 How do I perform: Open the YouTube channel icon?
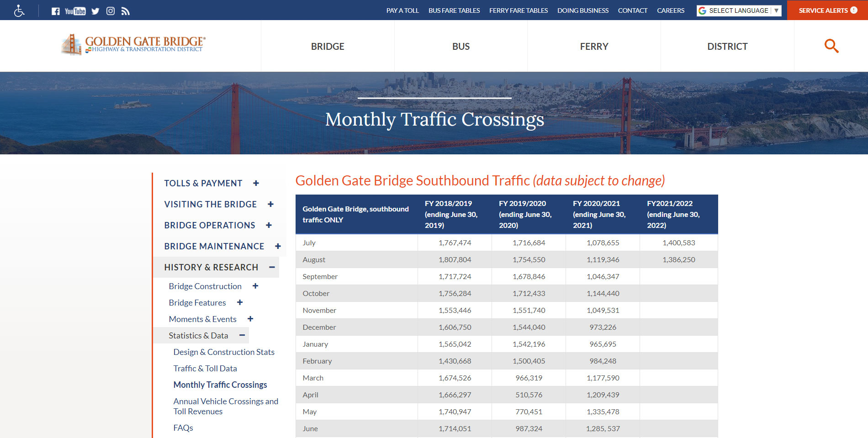75,11
